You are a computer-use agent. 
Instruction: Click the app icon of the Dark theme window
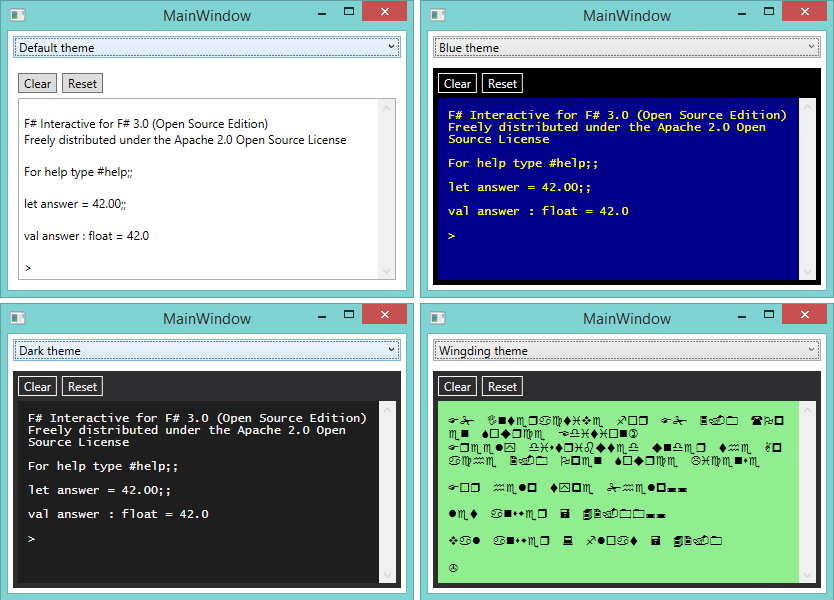click(x=18, y=318)
